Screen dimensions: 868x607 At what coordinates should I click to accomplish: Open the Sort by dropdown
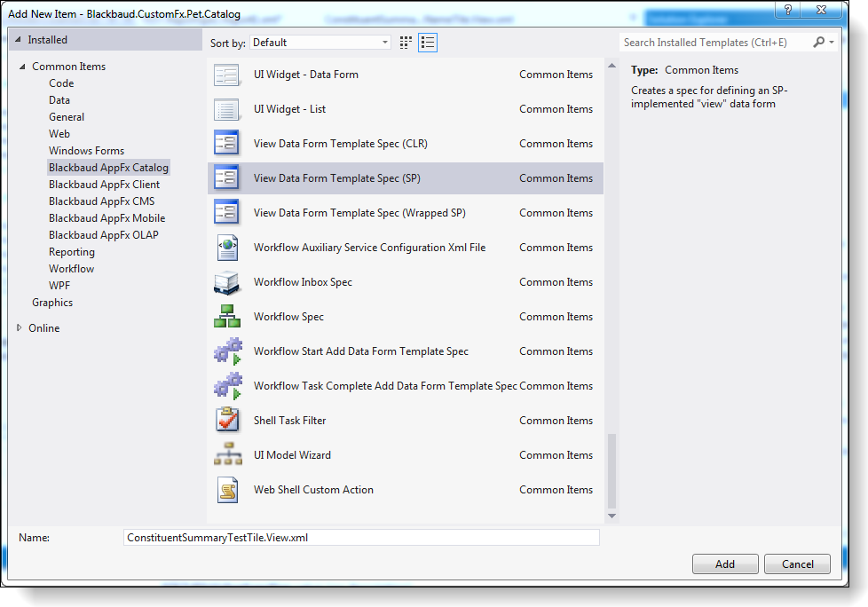click(x=384, y=42)
